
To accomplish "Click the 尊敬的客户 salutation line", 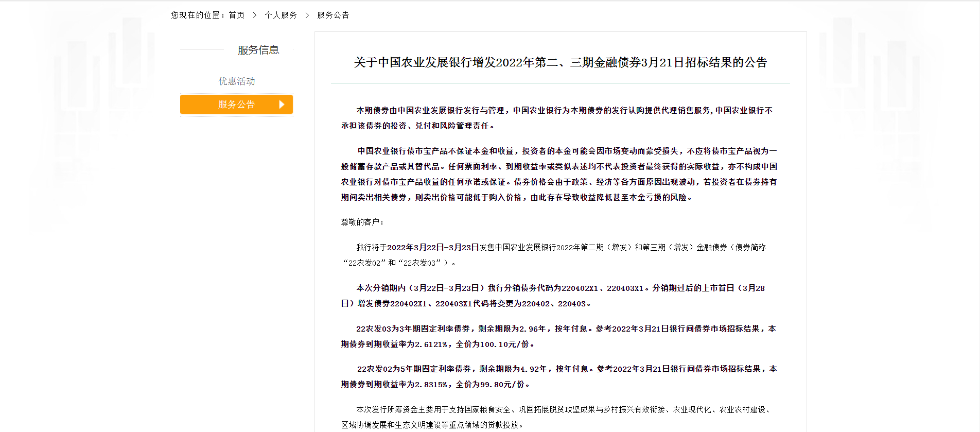I will coord(362,222).
